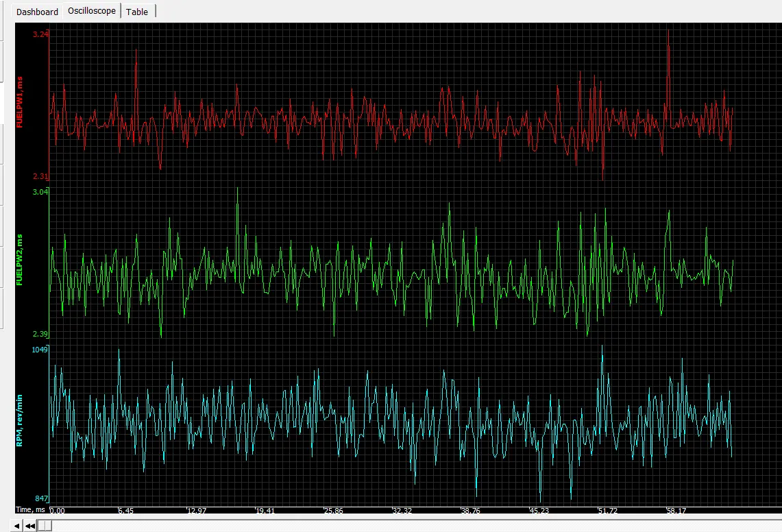Select the Oscilloscope tab

tap(92, 11)
